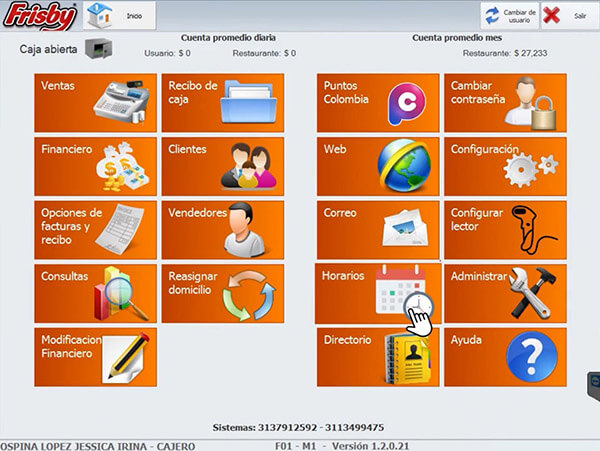Click the Restaurante: $ 27,233 value
Image resolution: width=600 pixels, height=451 pixels.
(x=505, y=53)
